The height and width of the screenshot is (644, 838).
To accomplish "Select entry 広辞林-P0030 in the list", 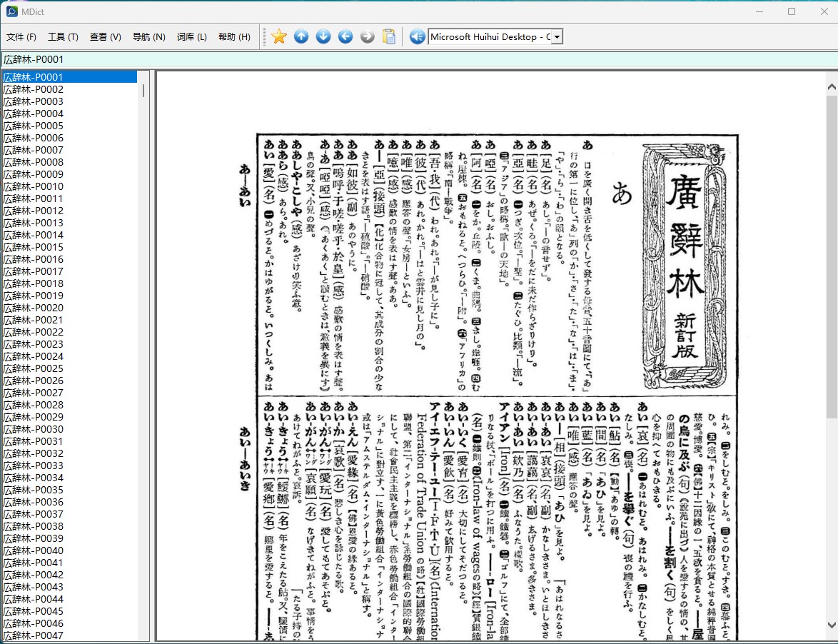I will (69, 429).
